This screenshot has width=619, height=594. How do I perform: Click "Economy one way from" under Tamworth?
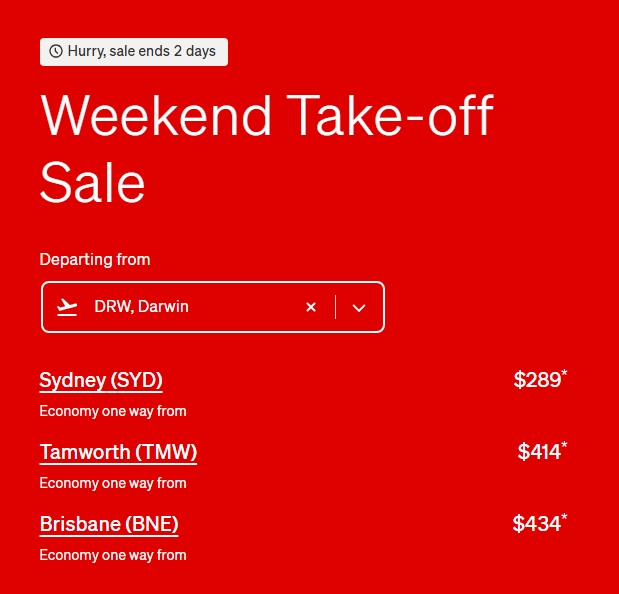(x=113, y=483)
